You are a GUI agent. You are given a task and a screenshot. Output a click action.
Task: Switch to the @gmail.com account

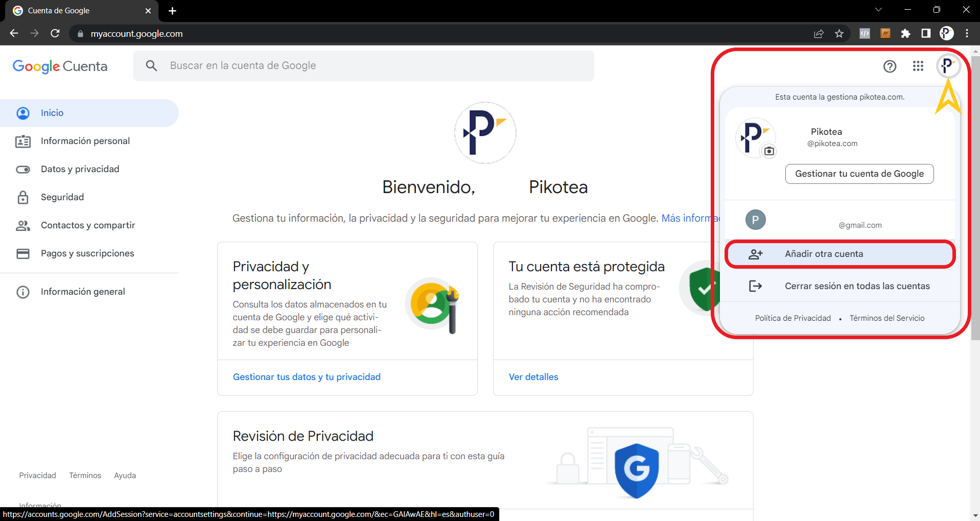tap(840, 220)
